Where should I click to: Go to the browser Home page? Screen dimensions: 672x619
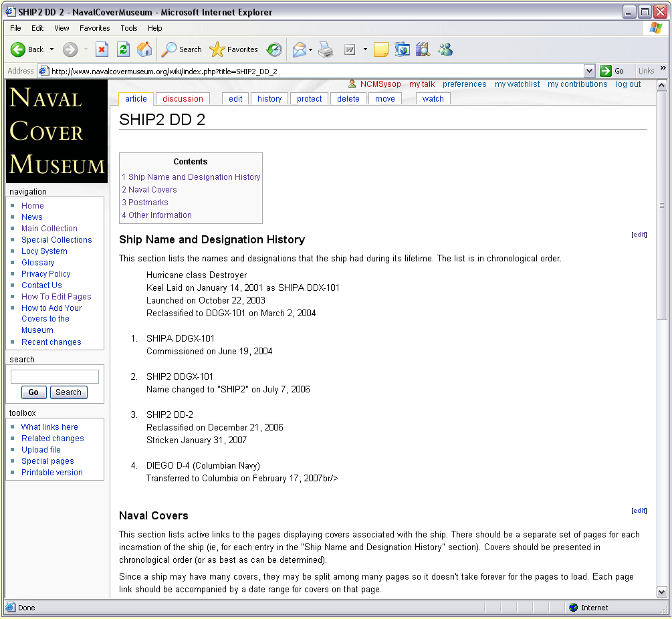tap(144, 49)
